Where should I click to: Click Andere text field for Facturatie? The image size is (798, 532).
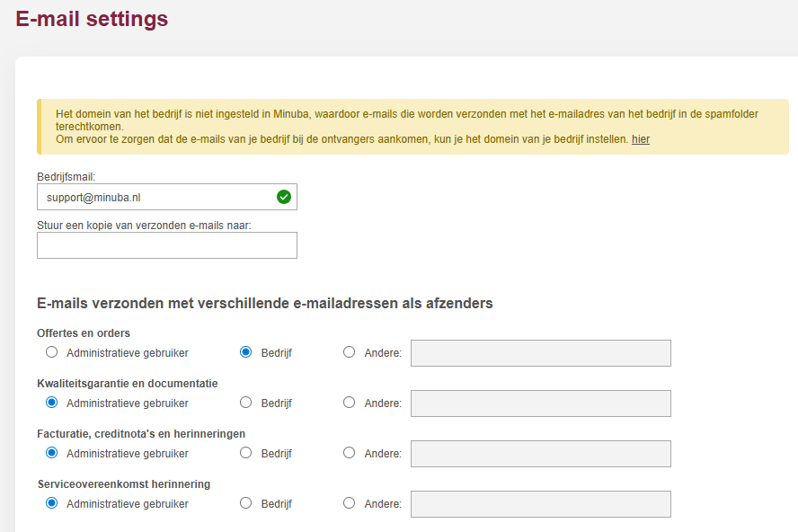pos(540,454)
